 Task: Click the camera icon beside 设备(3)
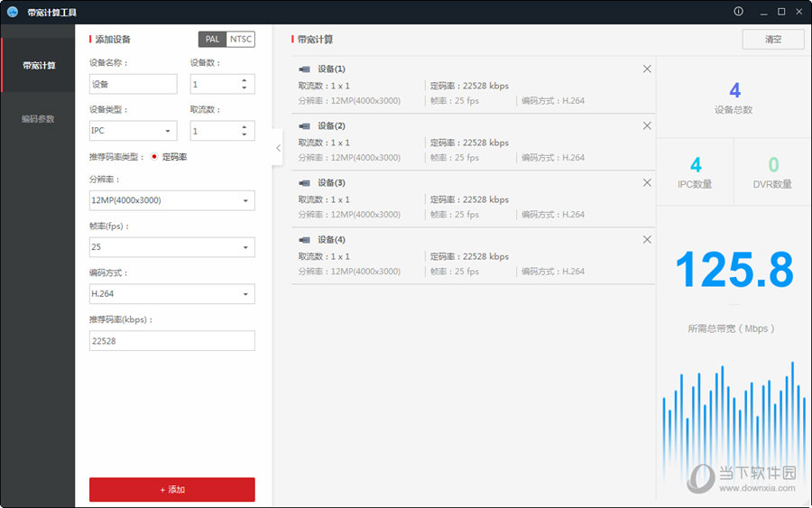point(305,183)
